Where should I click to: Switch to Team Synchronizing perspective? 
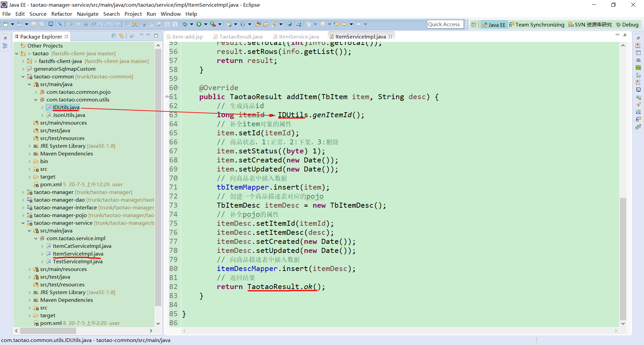pyautogui.click(x=537, y=24)
